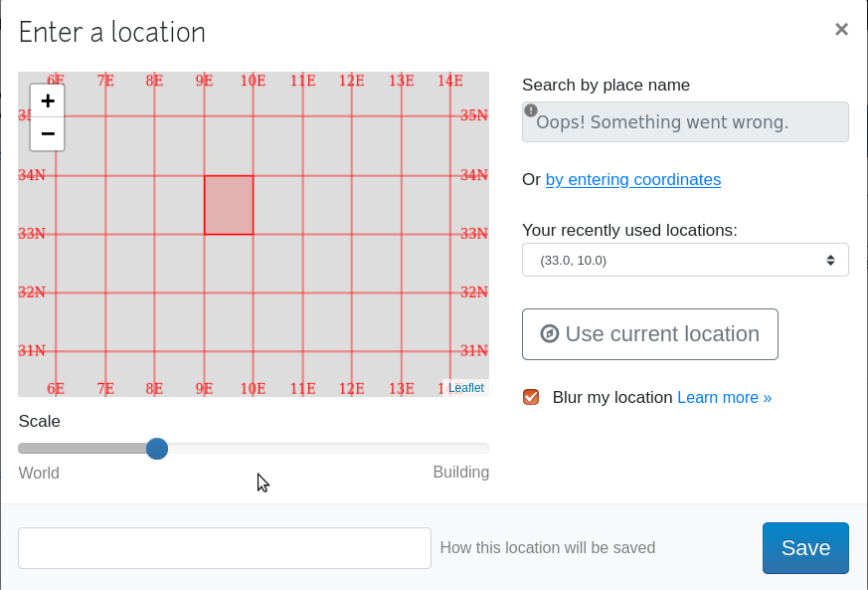
Task: Save the location
Action: click(x=805, y=548)
